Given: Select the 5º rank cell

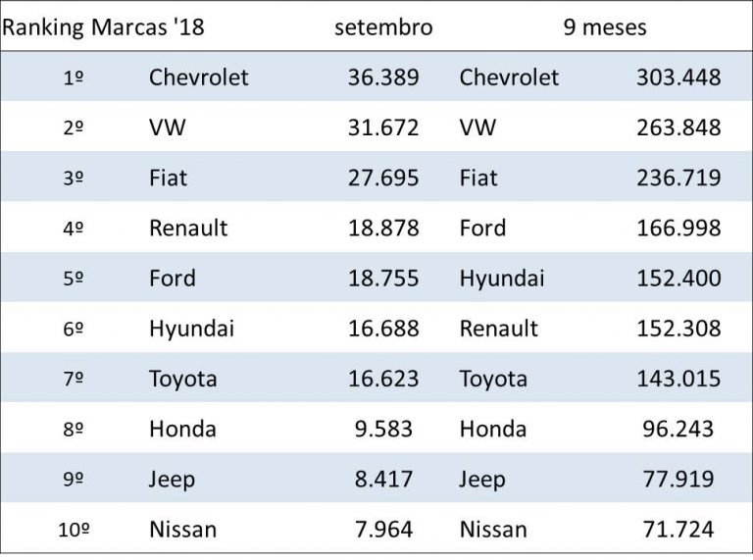Looking at the screenshot, I should tap(73, 279).
